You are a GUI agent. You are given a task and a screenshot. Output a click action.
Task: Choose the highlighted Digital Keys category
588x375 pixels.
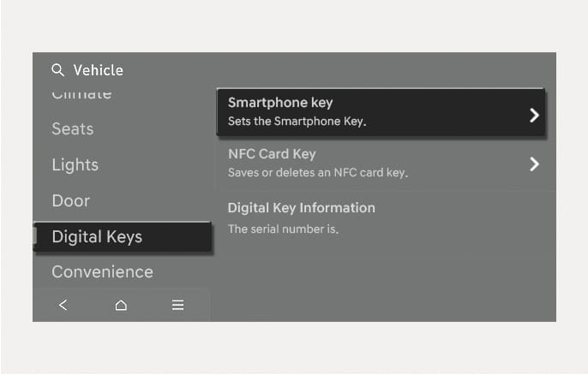coord(97,237)
